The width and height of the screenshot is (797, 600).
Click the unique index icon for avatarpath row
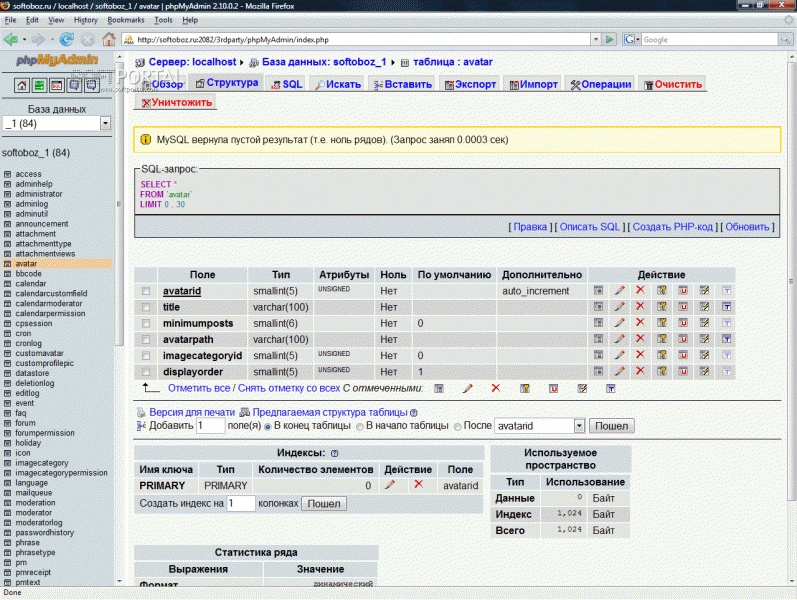684,339
